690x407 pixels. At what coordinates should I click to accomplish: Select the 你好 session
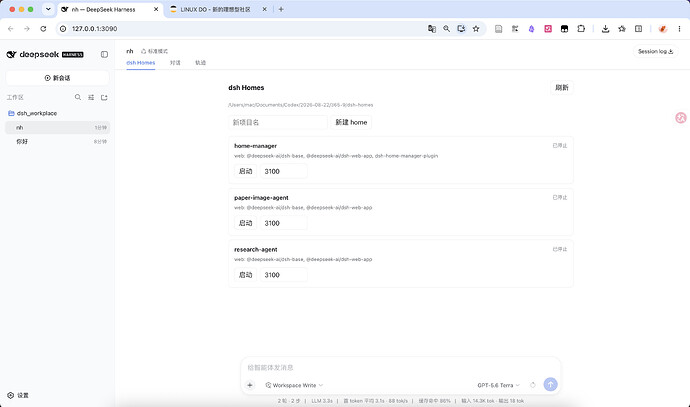pos(57,142)
